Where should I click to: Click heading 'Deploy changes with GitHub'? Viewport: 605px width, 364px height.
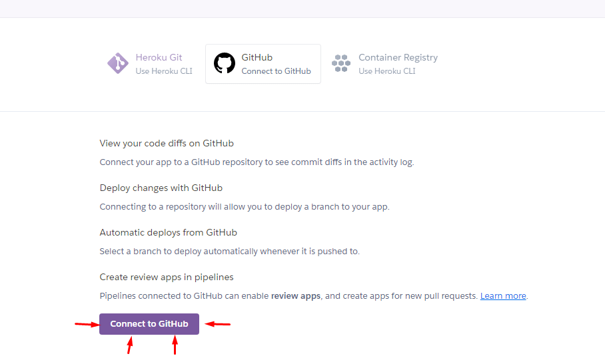(161, 188)
